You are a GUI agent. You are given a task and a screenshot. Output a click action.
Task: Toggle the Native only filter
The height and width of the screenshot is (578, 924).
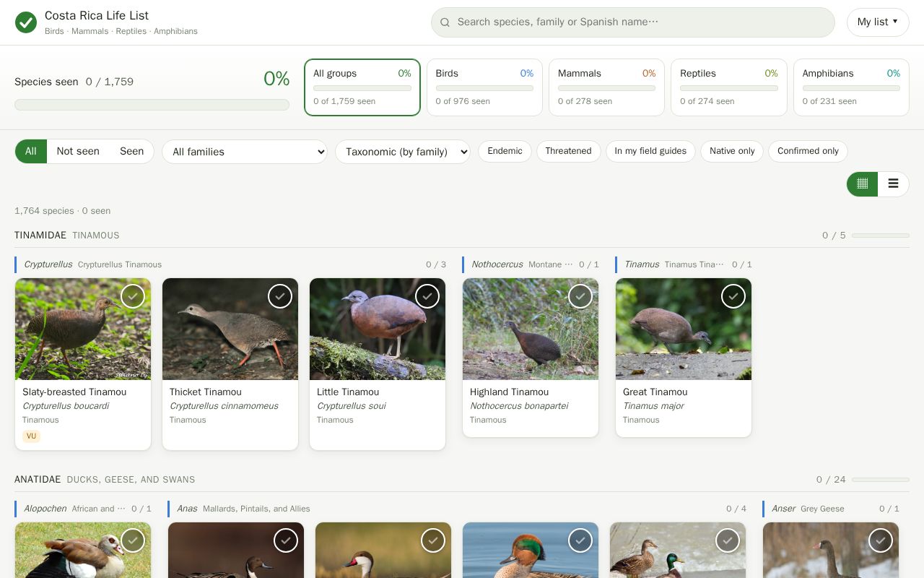[732, 151]
